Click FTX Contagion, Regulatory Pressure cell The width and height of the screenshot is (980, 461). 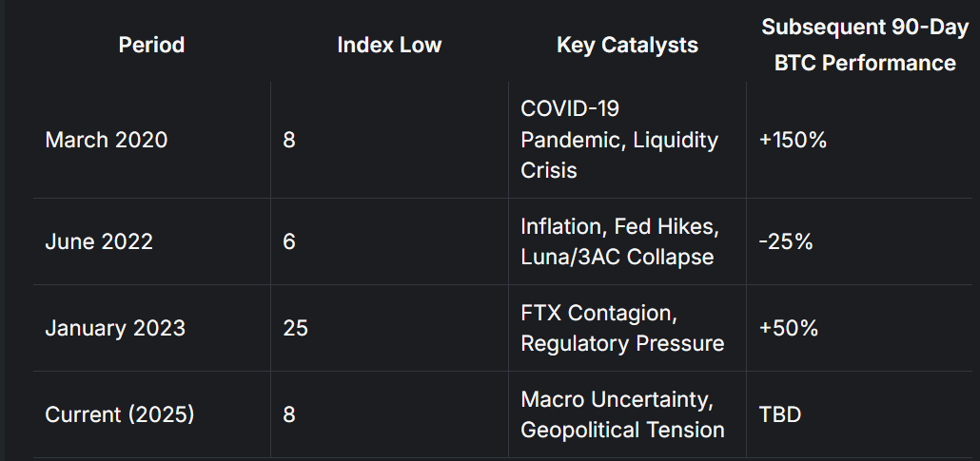622,328
